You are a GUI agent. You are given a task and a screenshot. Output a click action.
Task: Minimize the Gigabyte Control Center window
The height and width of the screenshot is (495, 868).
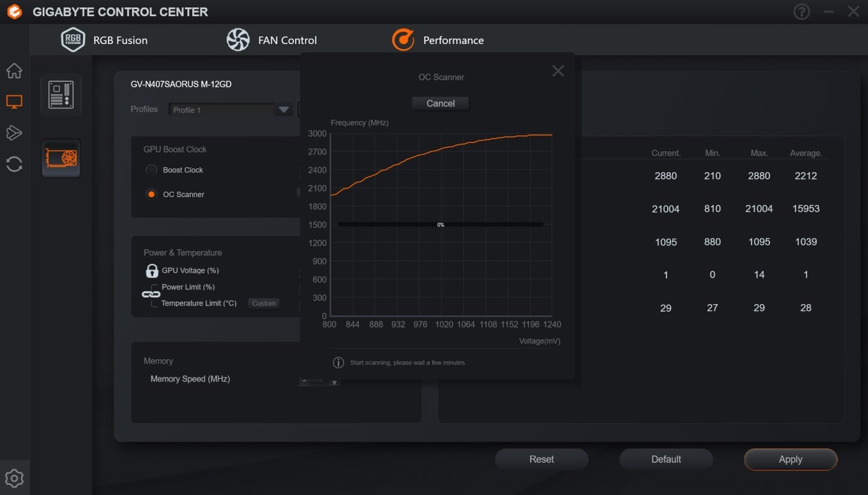[829, 12]
